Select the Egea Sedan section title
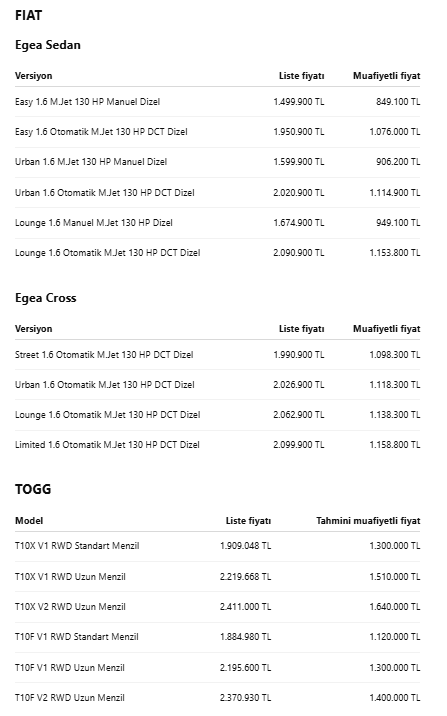 point(48,45)
